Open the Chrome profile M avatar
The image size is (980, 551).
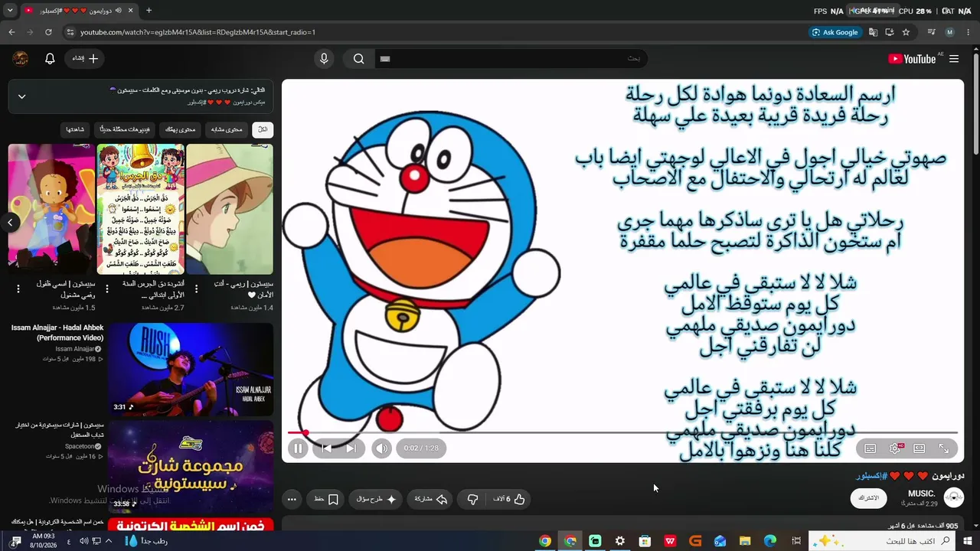949,32
